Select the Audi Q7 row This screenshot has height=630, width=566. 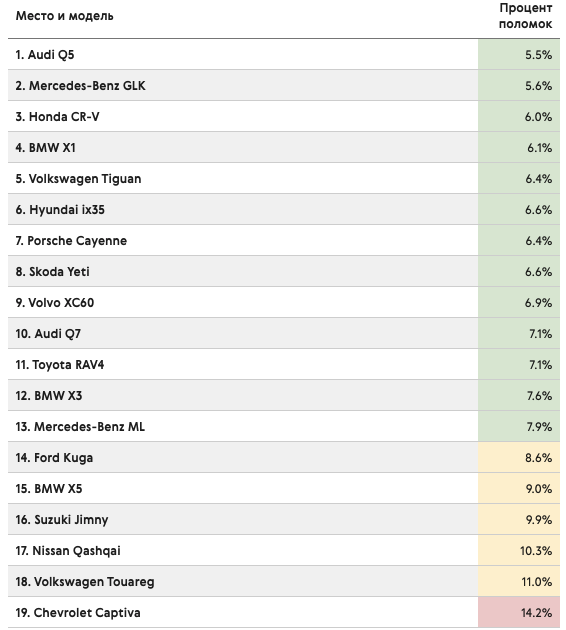pos(284,333)
